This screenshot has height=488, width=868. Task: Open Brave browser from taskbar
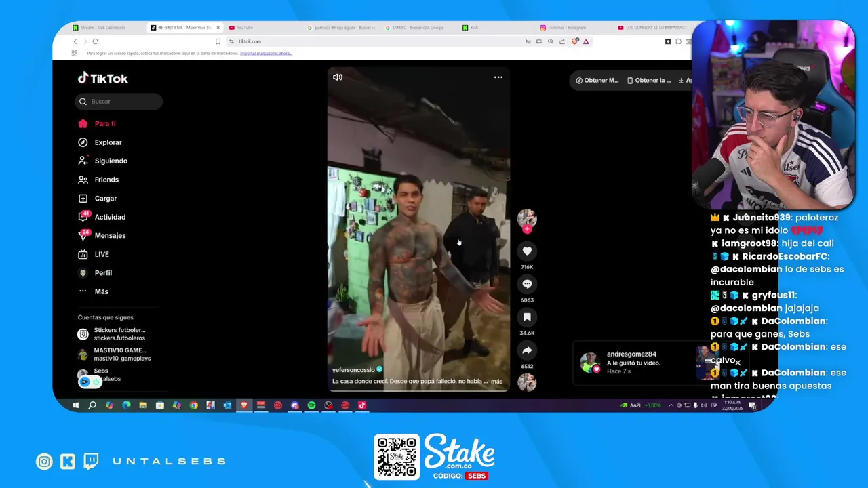pyautogui.click(x=244, y=405)
